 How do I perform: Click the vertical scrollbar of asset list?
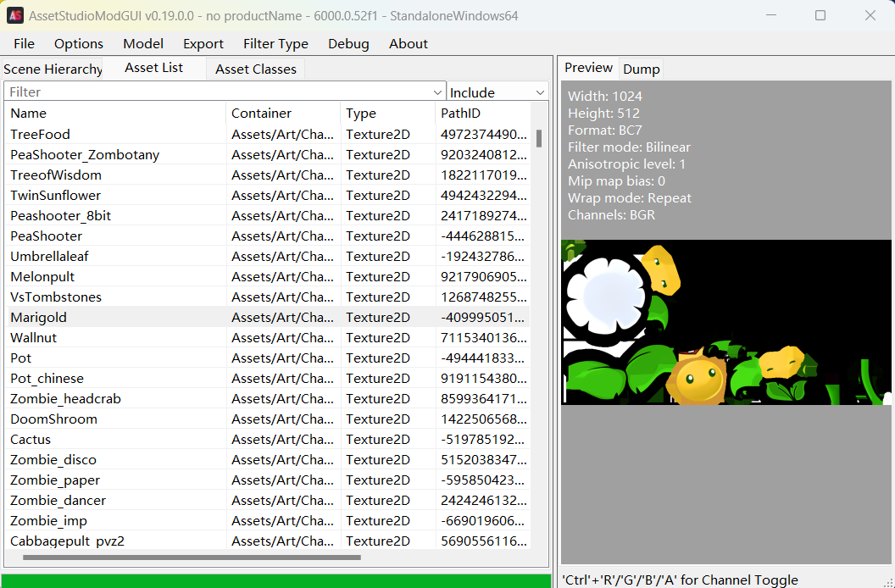click(539, 139)
